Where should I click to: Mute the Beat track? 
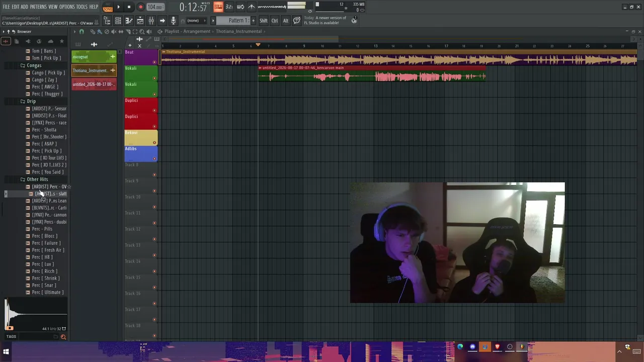[x=154, y=62]
